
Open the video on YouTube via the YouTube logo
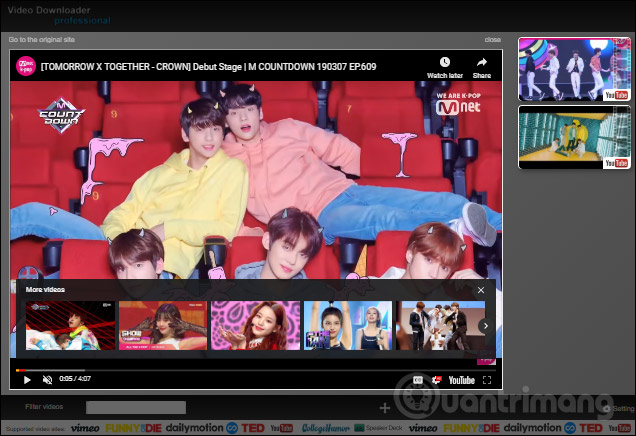(x=462, y=380)
